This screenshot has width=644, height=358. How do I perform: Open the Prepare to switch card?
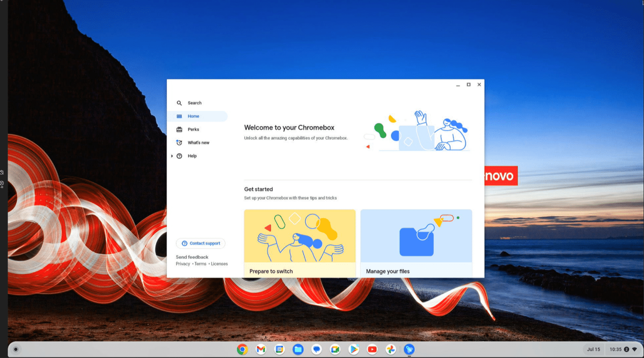(x=300, y=243)
